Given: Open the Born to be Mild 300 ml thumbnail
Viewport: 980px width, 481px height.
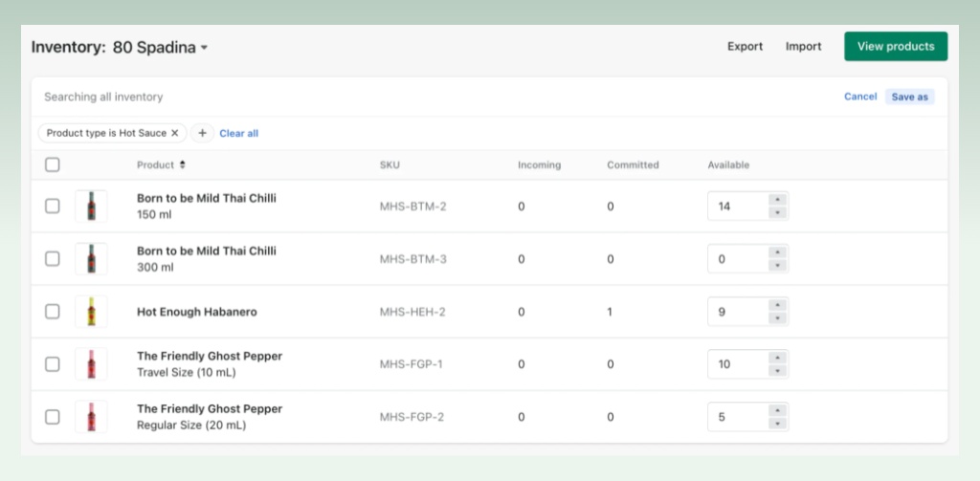Looking at the screenshot, I should coord(91,258).
